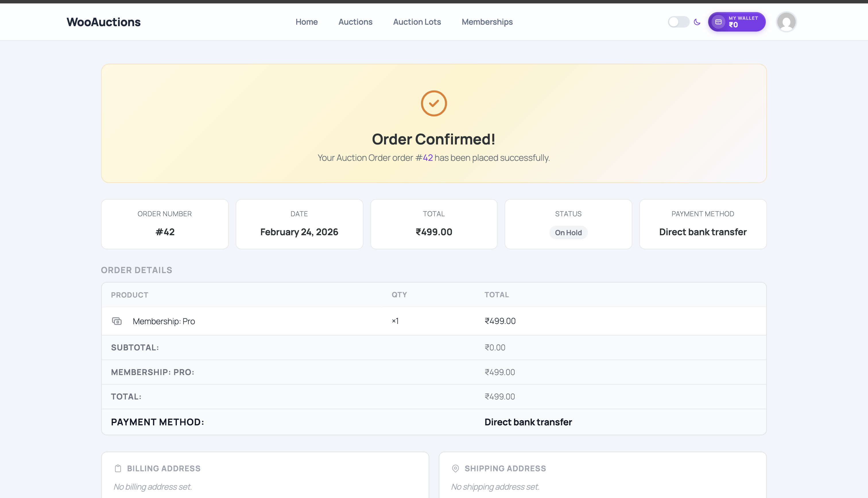Click the February 24, 2026 date card

[x=299, y=224]
